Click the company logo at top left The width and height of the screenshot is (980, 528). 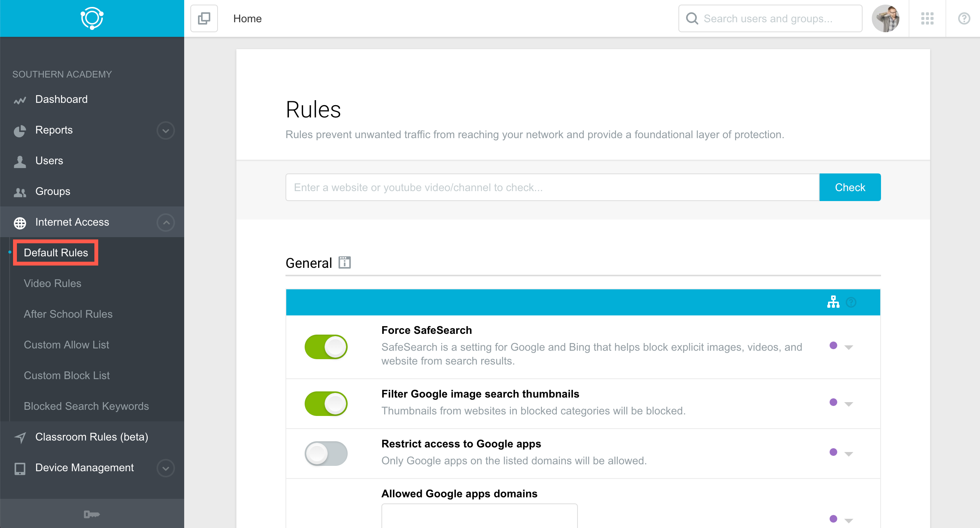click(x=92, y=18)
